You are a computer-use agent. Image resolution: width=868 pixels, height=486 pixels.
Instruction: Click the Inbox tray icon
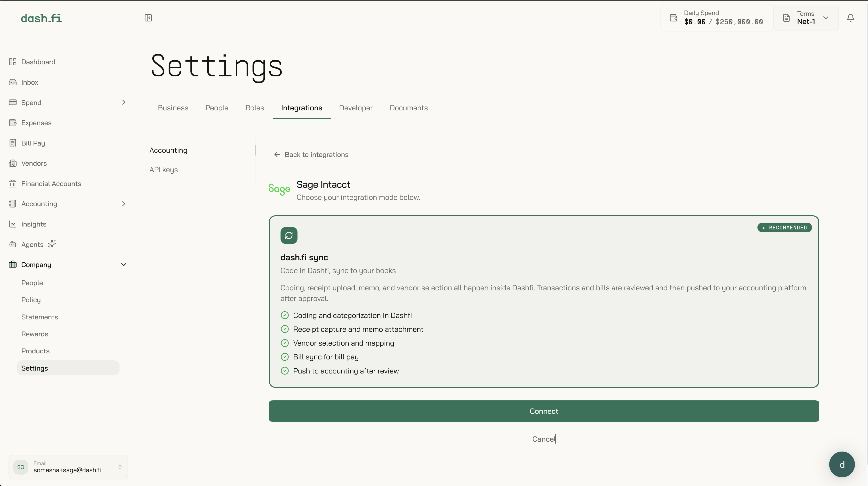pyautogui.click(x=13, y=82)
